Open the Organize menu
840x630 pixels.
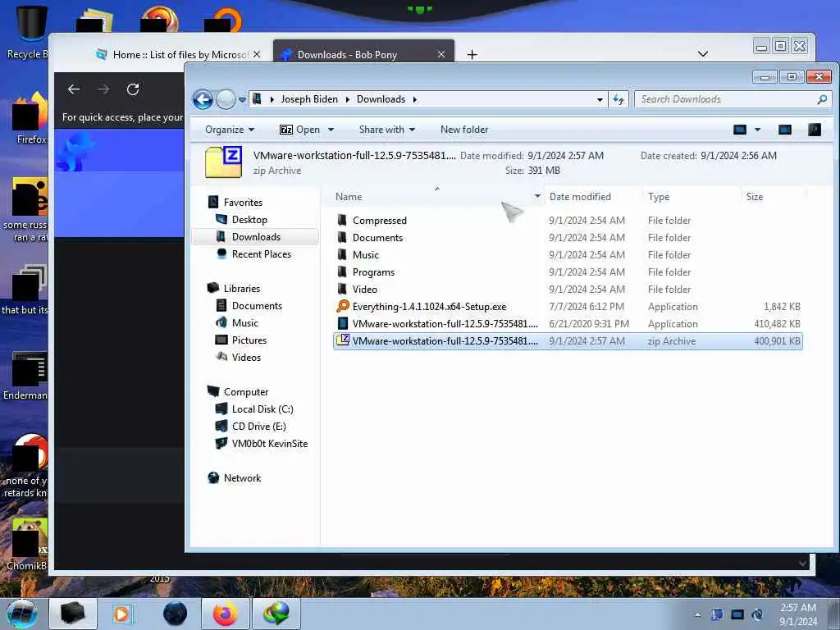coord(230,130)
